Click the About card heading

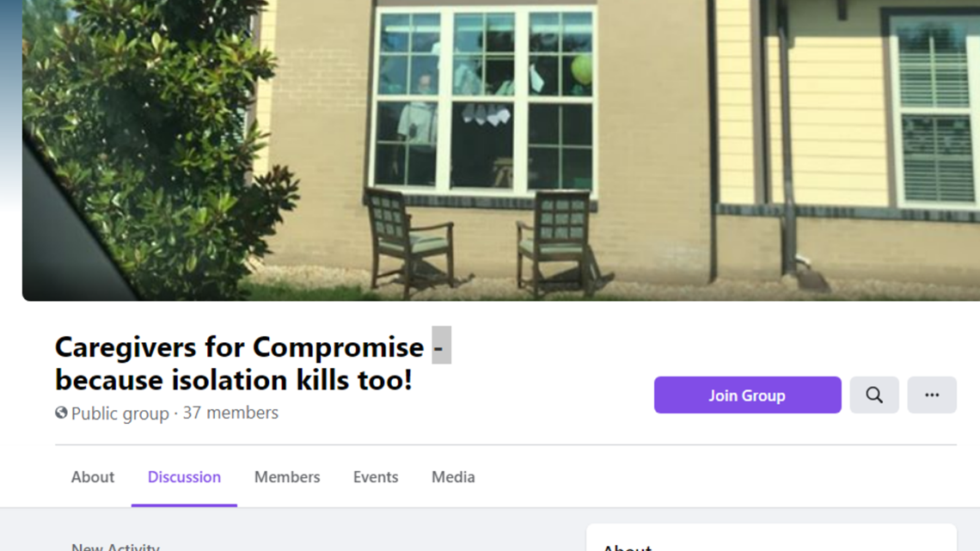coord(627,548)
